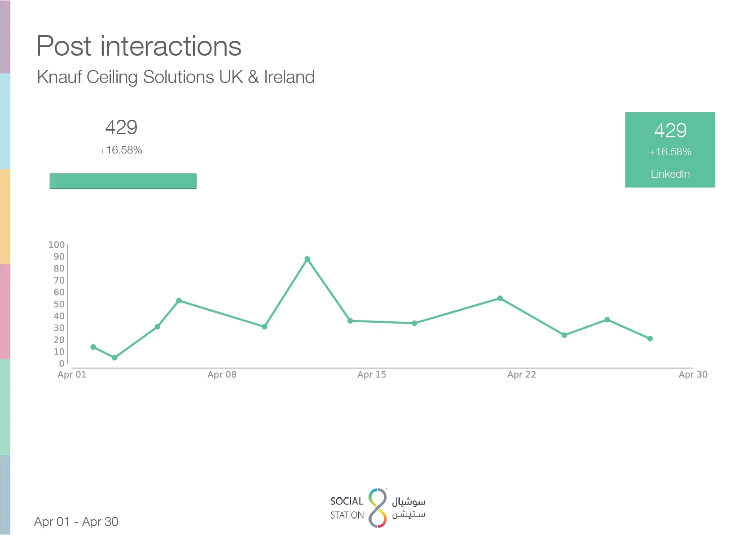This screenshot has width=756, height=535.
Task: Click the purple strip in the left sidebar
Action: coord(5,36)
